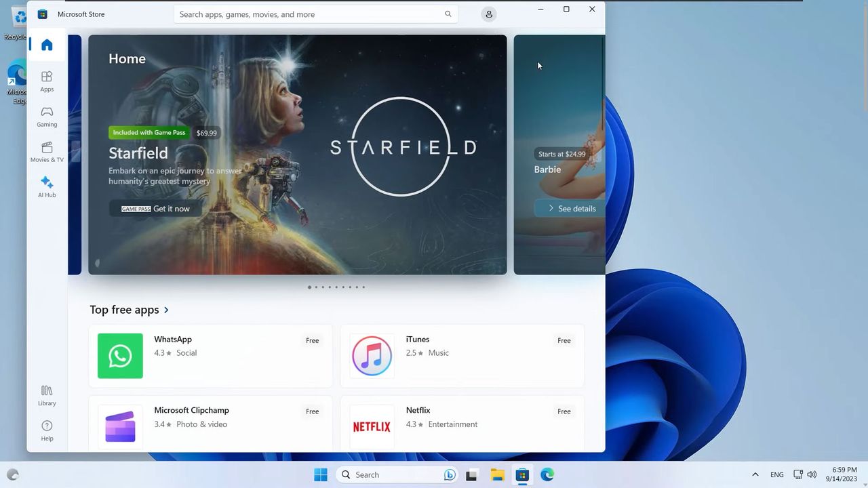
Task: Open File Explorer from the taskbar
Action: [497, 474]
